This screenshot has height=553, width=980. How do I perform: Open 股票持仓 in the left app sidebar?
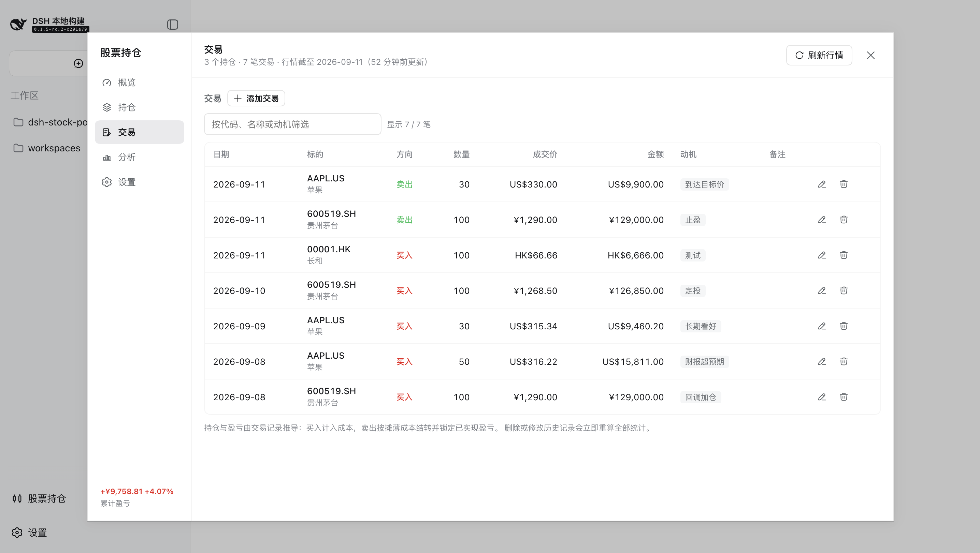(x=39, y=498)
